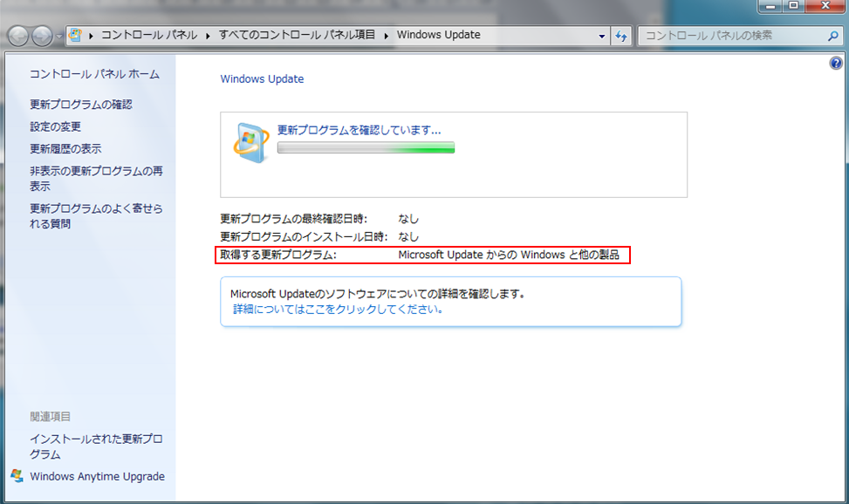Select Windows Update breadcrumb item
The width and height of the screenshot is (849, 504).
[x=439, y=35]
